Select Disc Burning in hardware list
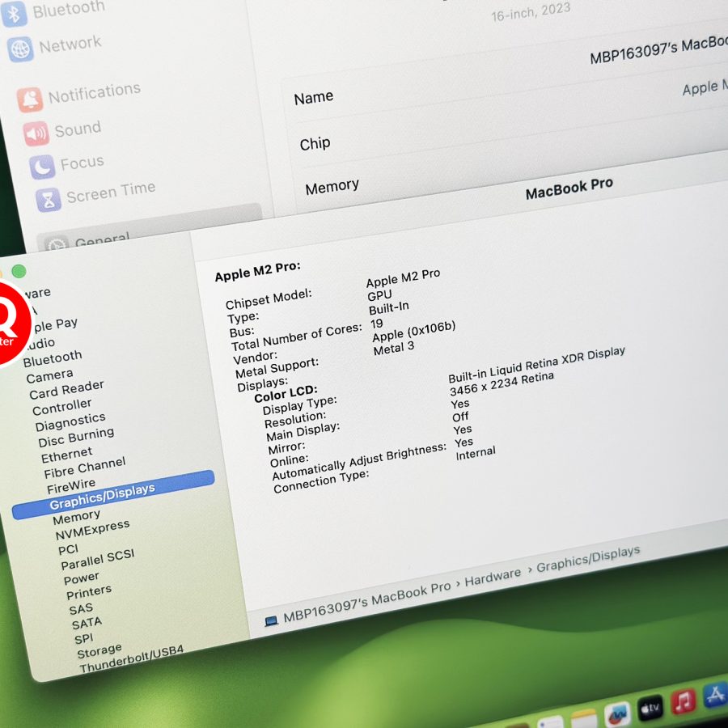This screenshot has height=728, width=728. pos(76,437)
